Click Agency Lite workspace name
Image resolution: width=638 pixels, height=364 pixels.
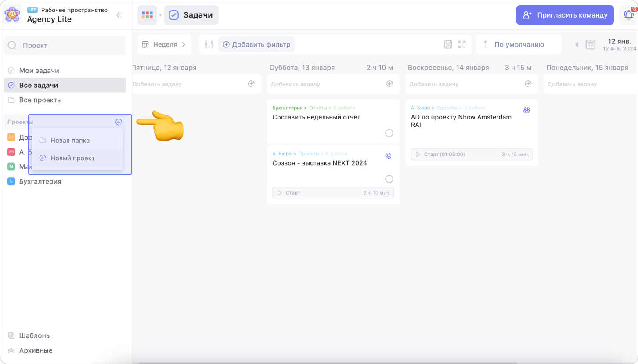(49, 19)
